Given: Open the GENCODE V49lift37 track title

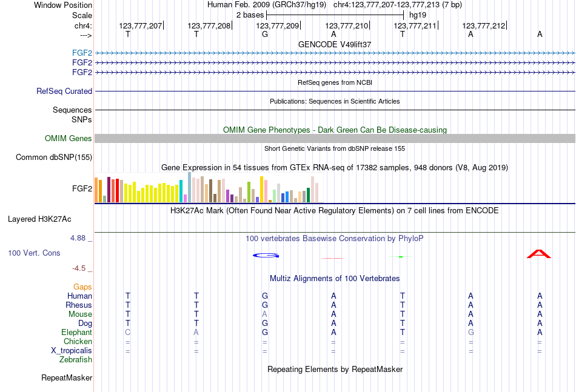Looking at the screenshot, I should (335, 44).
